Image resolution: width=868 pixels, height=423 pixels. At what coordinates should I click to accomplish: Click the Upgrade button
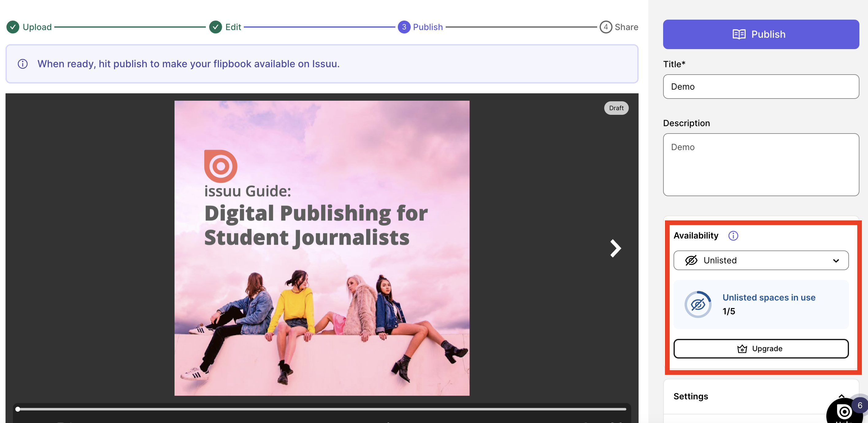click(761, 348)
